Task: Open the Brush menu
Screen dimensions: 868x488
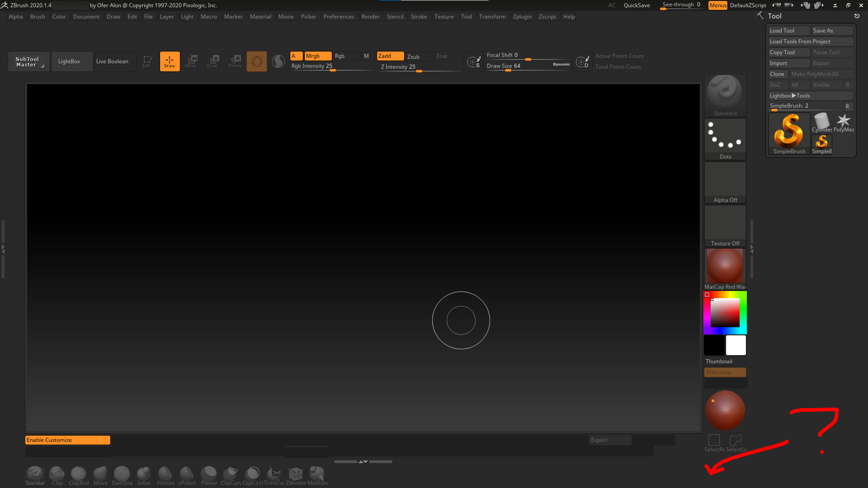Action: [x=37, y=16]
